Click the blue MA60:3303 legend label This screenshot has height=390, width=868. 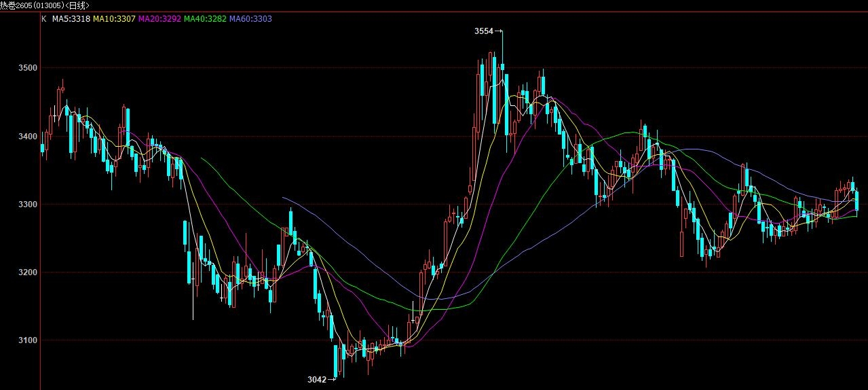coord(251,19)
